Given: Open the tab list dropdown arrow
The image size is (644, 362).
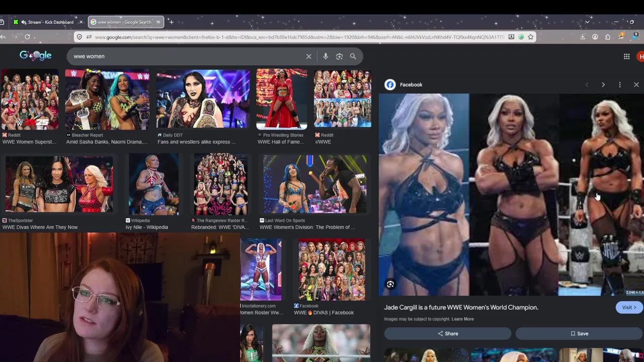Looking at the screenshot, I should (x=587, y=22).
